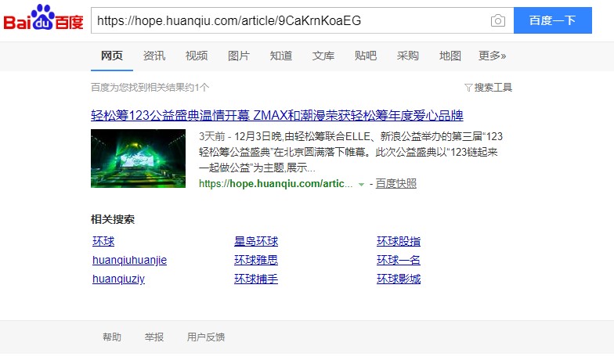The width and height of the screenshot is (614, 364).
Task: Open the 举报 footer link
Action: click(153, 337)
